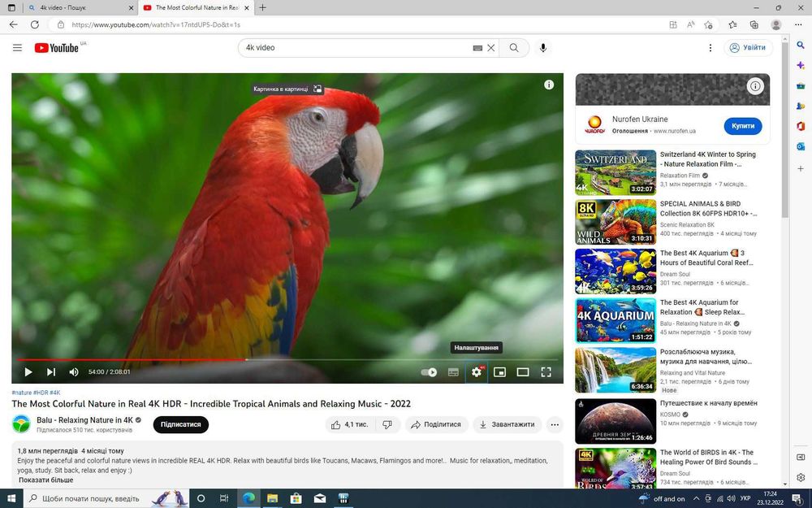The height and width of the screenshot is (508, 812).
Task: Open the player settings gear
Action: [x=477, y=372]
